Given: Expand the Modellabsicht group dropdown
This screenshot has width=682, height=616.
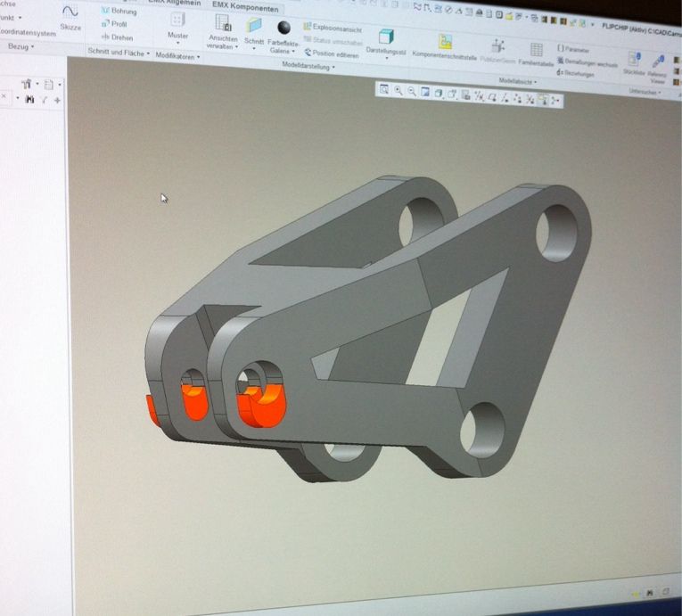Looking at the screenshot, I should point(517,81).
